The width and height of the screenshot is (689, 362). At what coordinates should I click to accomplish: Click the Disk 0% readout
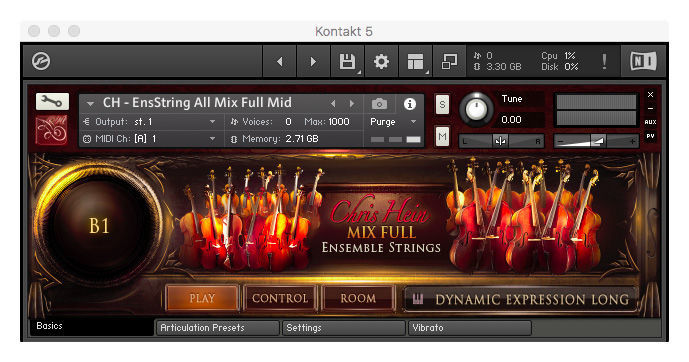[559, 67]
